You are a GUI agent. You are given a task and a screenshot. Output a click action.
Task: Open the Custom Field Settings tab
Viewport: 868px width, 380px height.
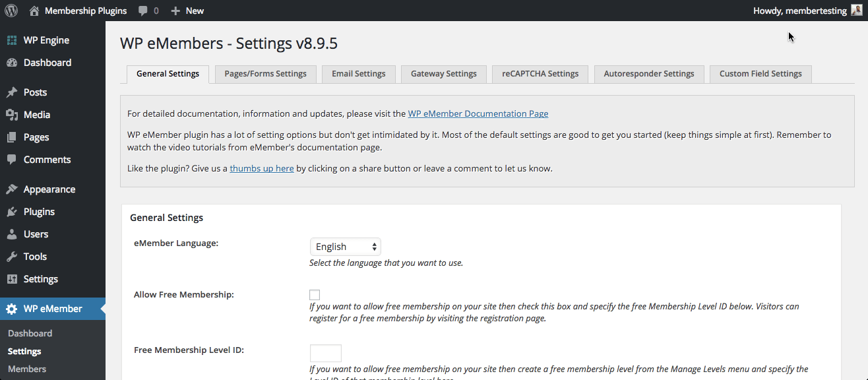(x=760, y=74)
